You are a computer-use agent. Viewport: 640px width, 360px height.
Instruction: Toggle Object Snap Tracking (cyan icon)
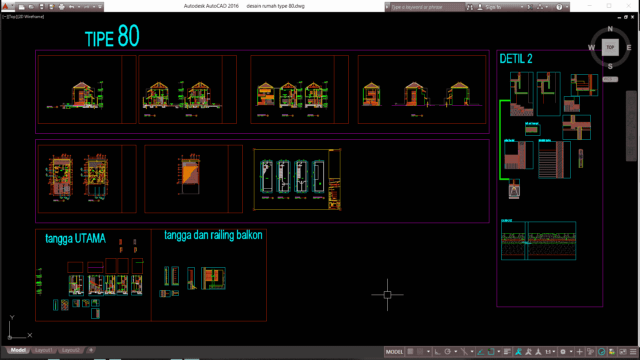[480, 352]
